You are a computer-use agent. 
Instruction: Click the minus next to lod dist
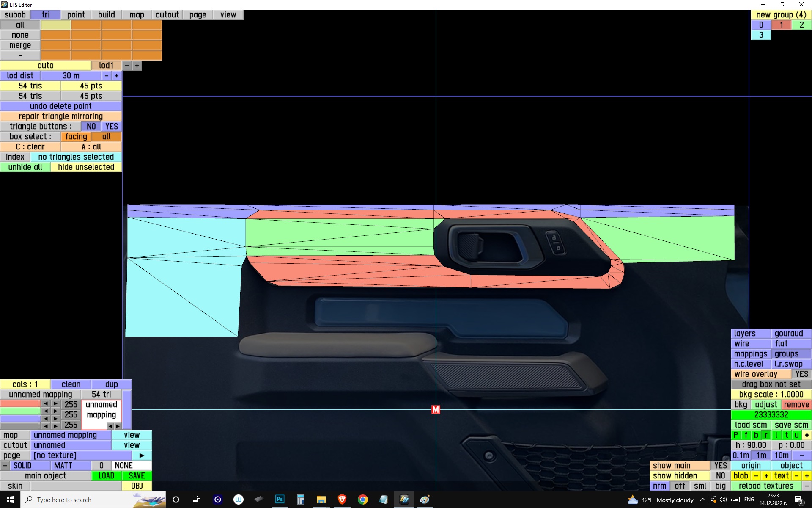[x=107, y=76]
